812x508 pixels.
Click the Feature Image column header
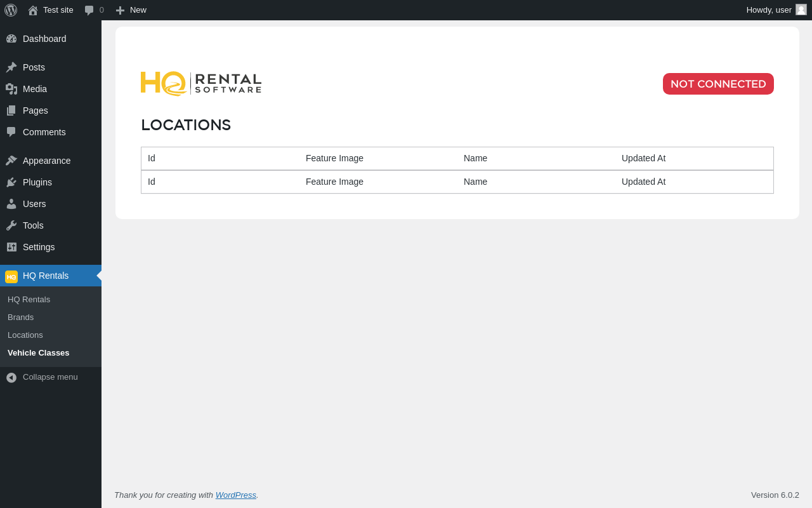click(x=334, y=159)
